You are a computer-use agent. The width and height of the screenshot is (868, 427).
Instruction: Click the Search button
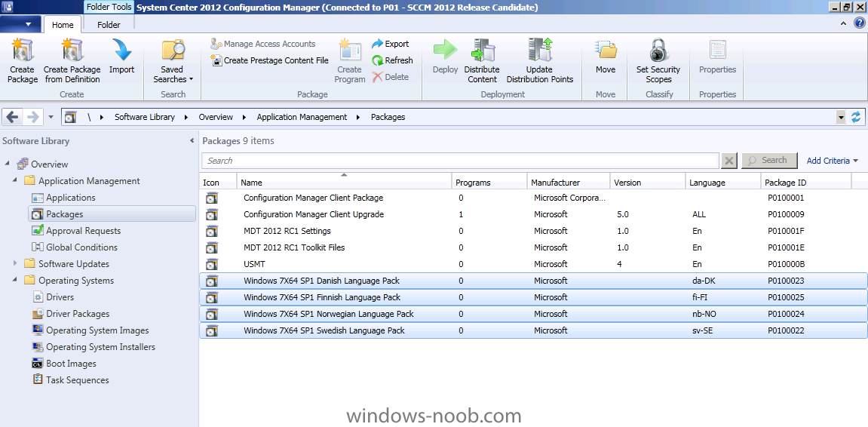coord(769,160)
